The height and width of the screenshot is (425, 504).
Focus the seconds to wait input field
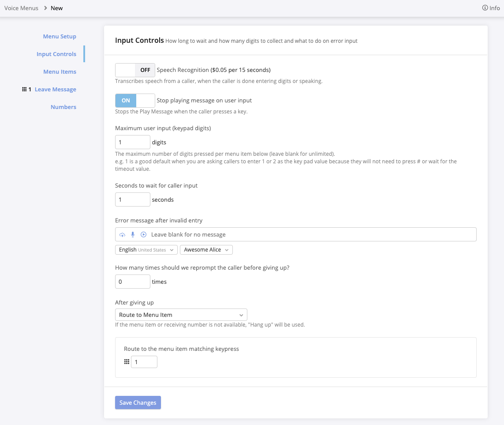point(132,200)
